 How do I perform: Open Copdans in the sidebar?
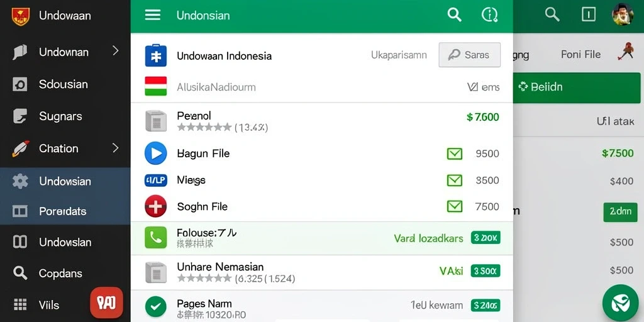pos(65,274)
